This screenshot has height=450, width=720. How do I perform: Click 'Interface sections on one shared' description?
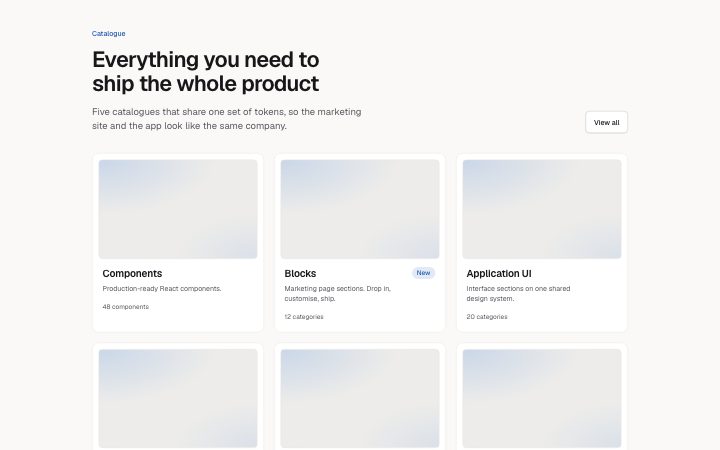[518, 293]
